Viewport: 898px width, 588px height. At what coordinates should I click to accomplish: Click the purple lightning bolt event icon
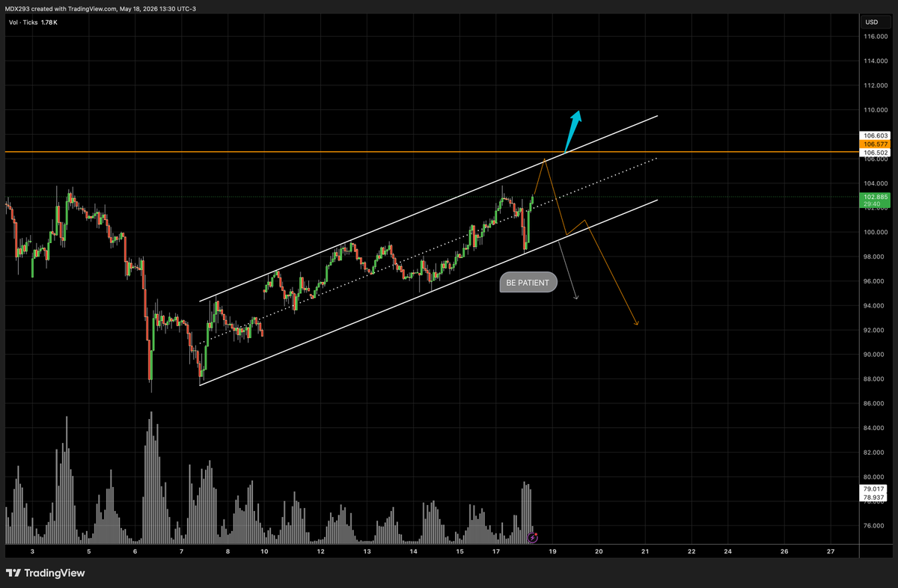tap(532, 537)
